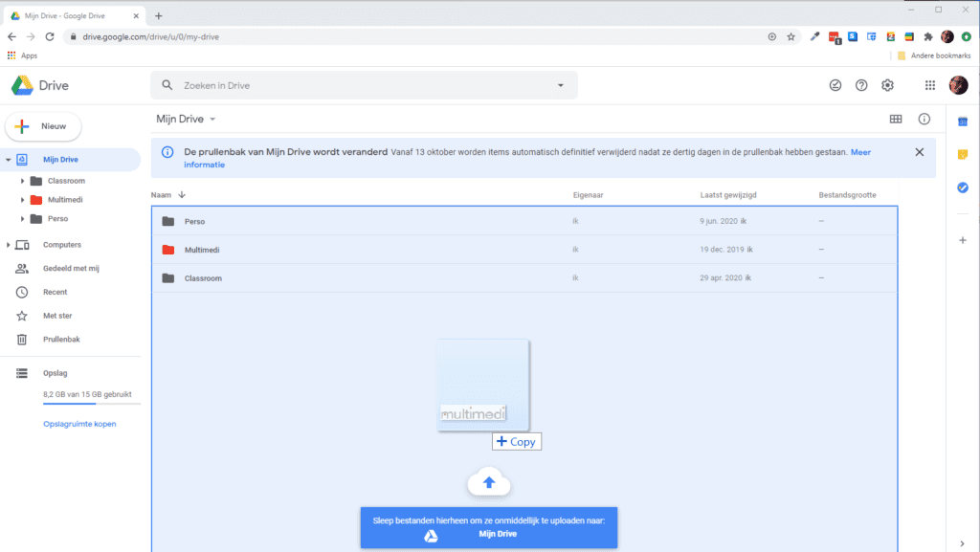Select the Perso folder row
This screenshot has width=980, height=552.
tap(524, 221)
